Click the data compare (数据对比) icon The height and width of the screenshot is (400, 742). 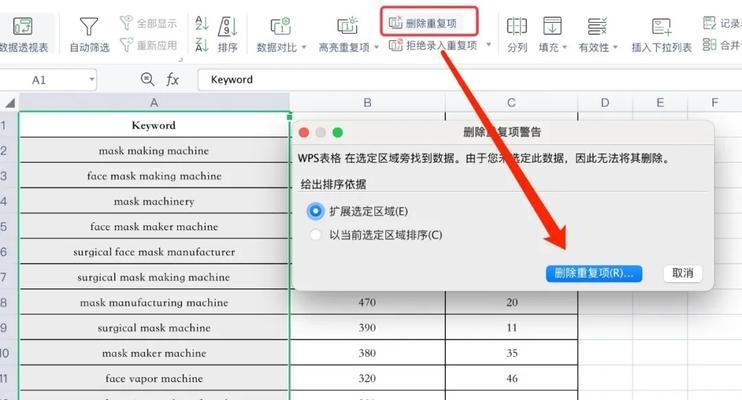point(280,27)
